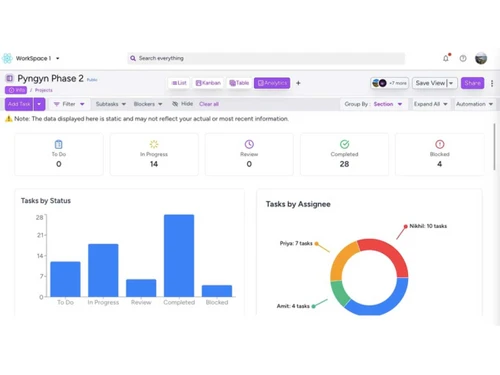Click the Completed checkmark icon
Viewport: 500px width, 375px height.
click(344, 144)
